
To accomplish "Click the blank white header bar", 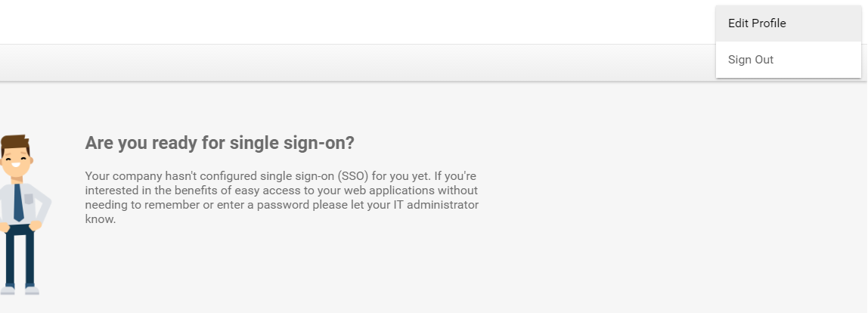I will point(355,22).
